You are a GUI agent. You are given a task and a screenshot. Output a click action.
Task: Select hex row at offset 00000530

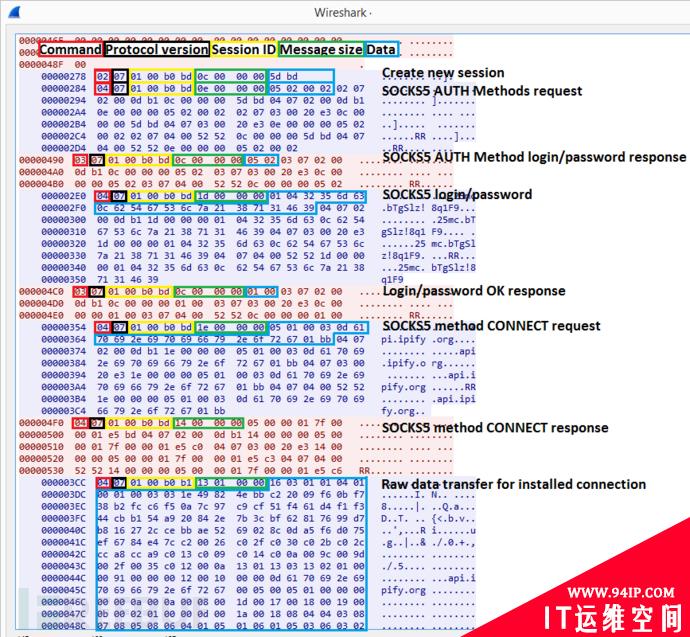(x=236, y=470)
